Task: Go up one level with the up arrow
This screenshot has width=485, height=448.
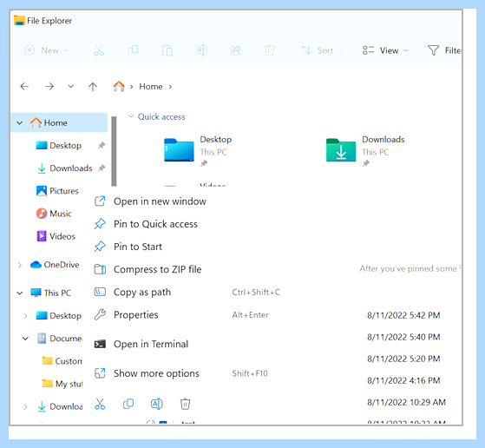Action: pyautogui.click(x=93, y=86)
